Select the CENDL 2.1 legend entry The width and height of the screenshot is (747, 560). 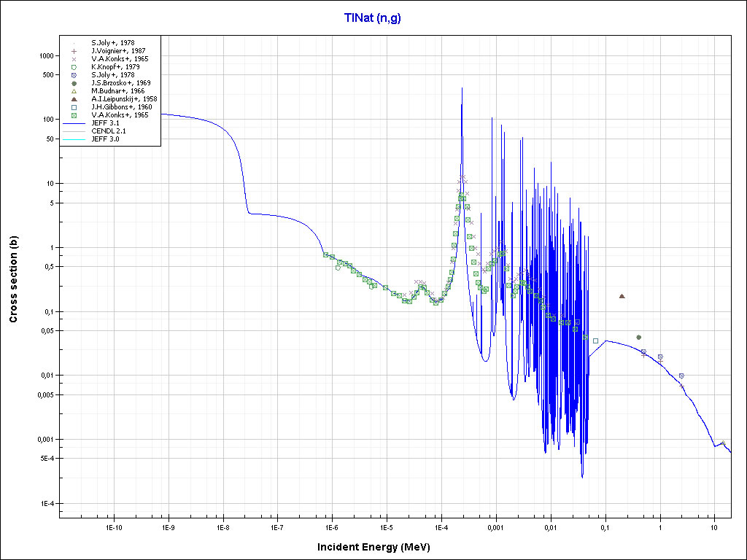tap(108, 131)
